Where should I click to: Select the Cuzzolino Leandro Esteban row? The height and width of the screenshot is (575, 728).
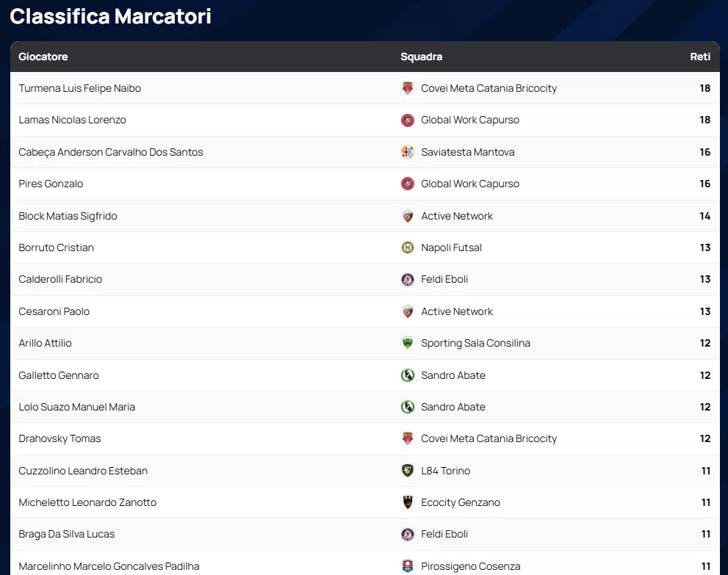coord(83,471)
